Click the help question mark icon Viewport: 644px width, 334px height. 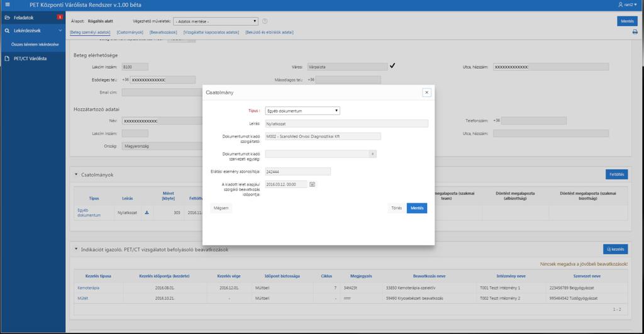265,21
